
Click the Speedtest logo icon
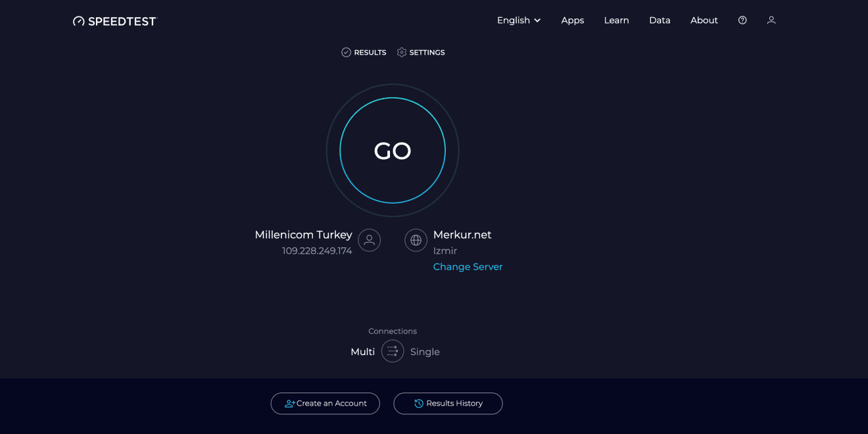[79, 21]
